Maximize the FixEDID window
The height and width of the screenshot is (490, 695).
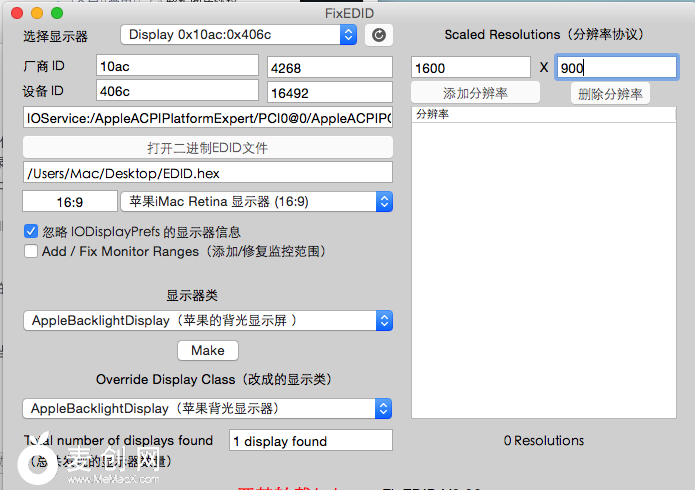(56, 14)
